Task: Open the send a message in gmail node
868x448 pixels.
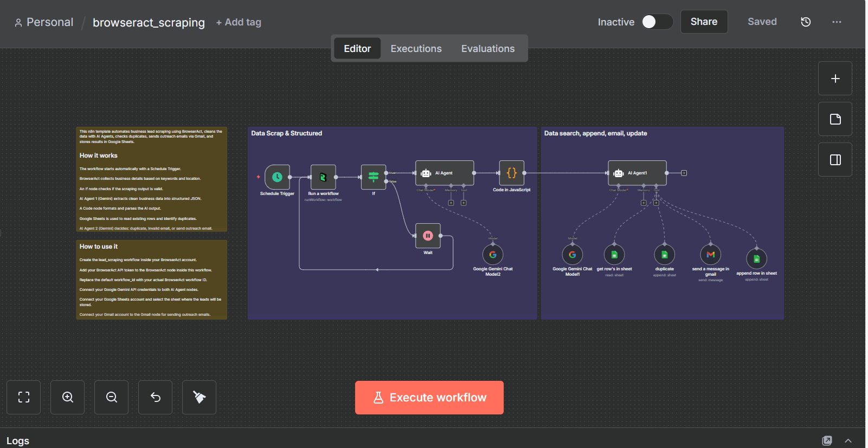Action: pos(710,255)
